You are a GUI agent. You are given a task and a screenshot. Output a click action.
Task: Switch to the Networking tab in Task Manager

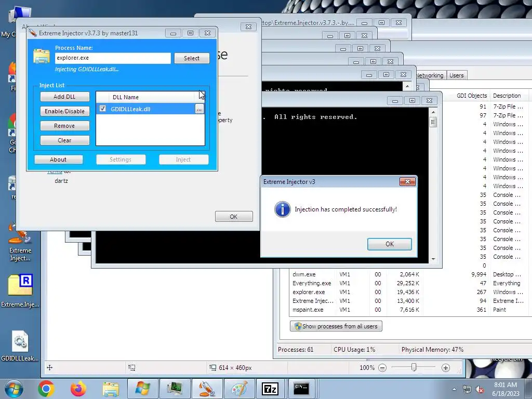coord(430,75)
